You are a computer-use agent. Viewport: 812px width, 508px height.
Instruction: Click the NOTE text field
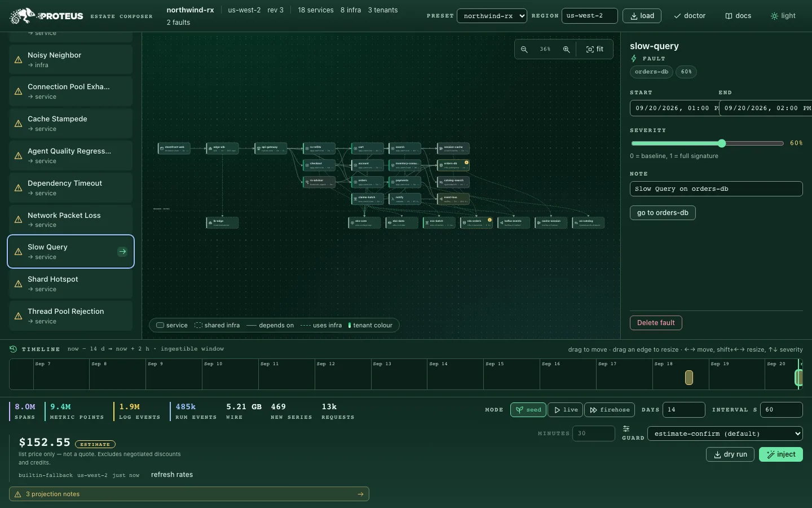point(716,189)
